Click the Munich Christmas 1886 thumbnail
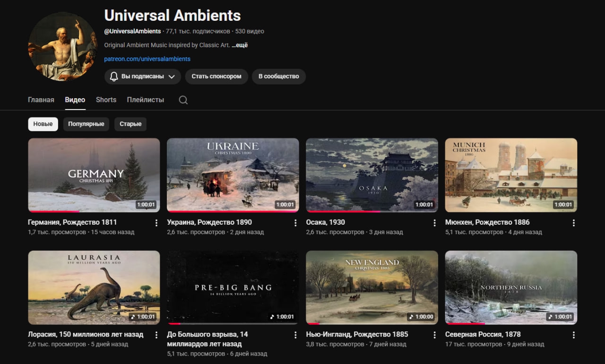 pyautogui.click(x=511, y=175)
